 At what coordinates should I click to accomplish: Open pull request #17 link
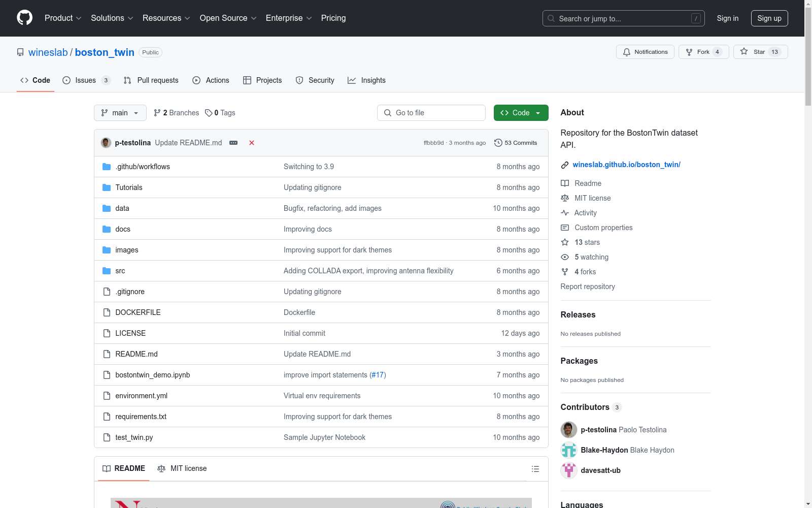pos(378,375)
